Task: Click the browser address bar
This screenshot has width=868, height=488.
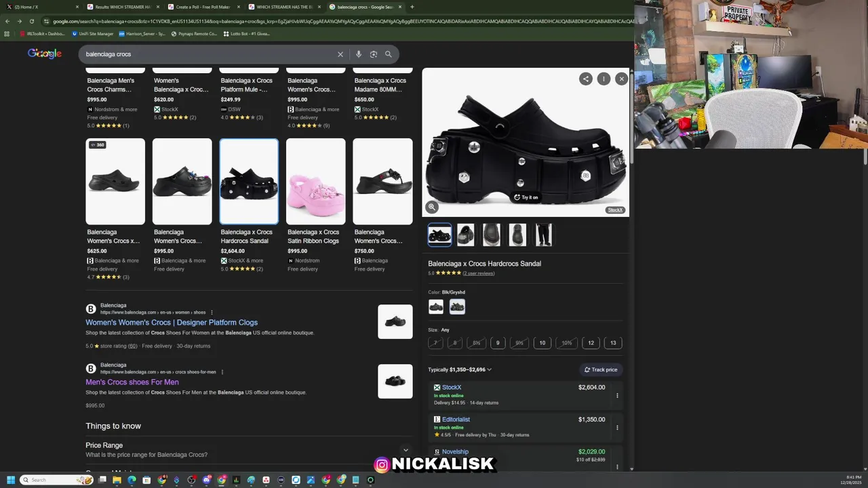Action: tap(339, 21)
